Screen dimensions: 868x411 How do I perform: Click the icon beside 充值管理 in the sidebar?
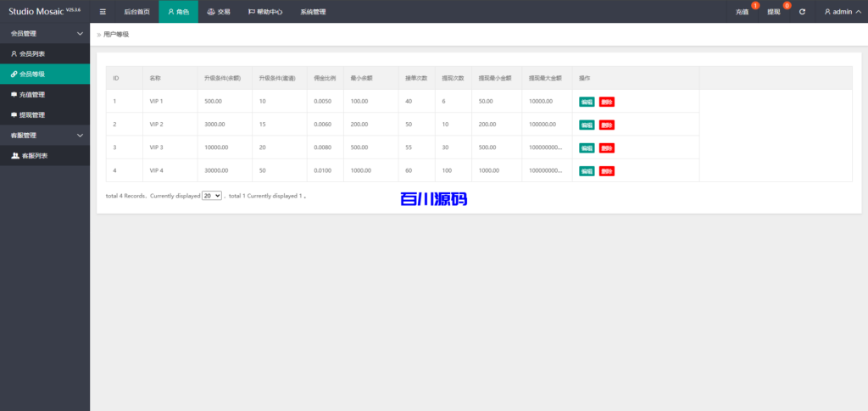14,94
